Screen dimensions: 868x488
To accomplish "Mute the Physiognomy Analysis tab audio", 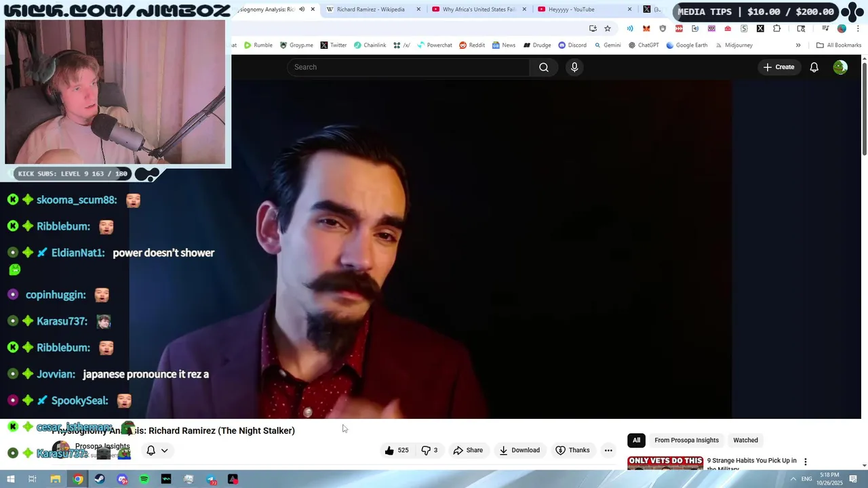I will click(x=302, y=9).
